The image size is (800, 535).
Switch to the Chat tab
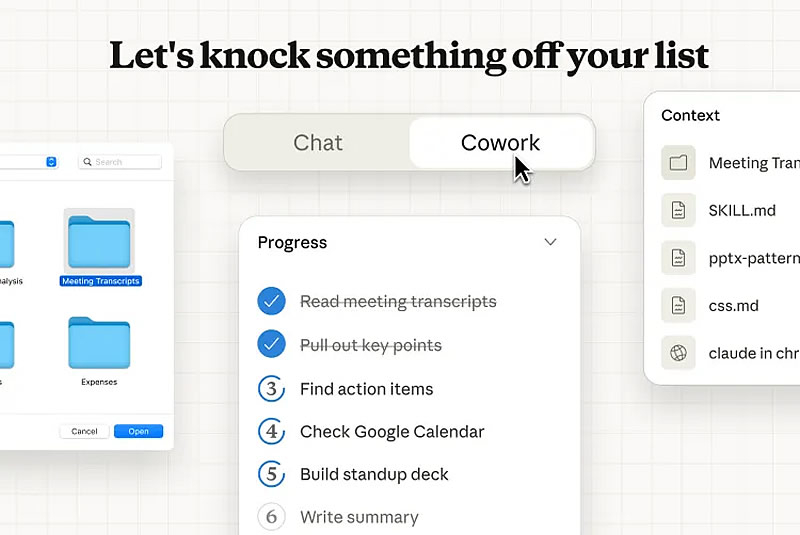coord(318,143)
